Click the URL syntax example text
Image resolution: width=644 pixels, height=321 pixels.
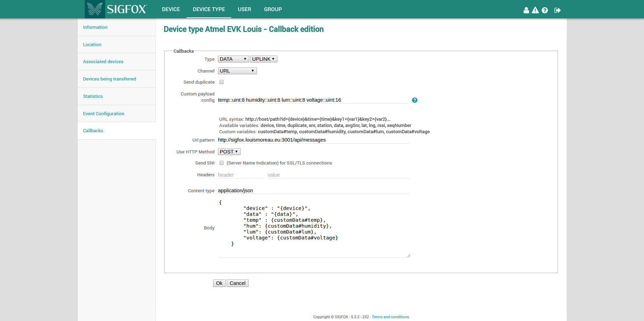click(318, 119)
